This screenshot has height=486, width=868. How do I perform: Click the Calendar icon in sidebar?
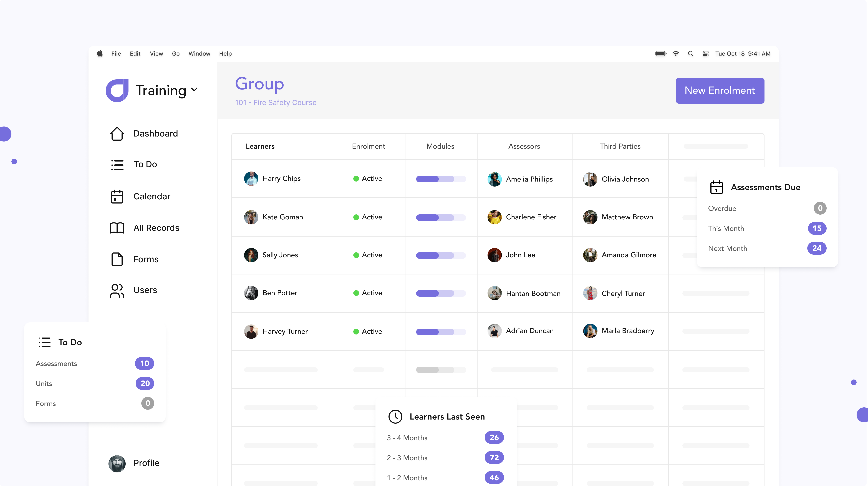[117, 197]
